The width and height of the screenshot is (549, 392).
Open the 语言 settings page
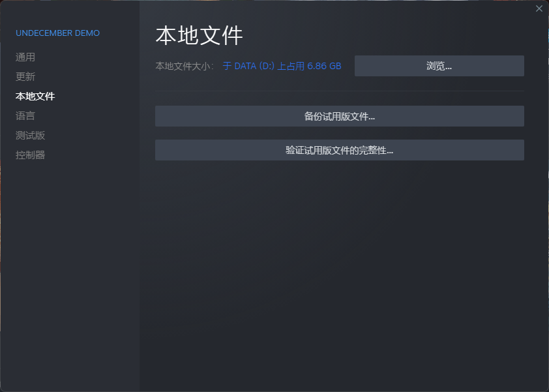point(25,116)
